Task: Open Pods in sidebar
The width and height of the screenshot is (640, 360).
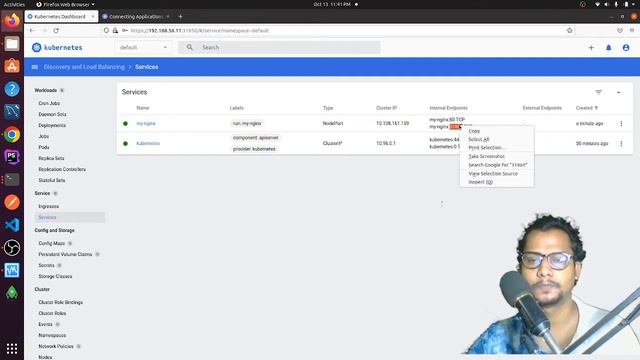Action: click(x=44, y=147)
